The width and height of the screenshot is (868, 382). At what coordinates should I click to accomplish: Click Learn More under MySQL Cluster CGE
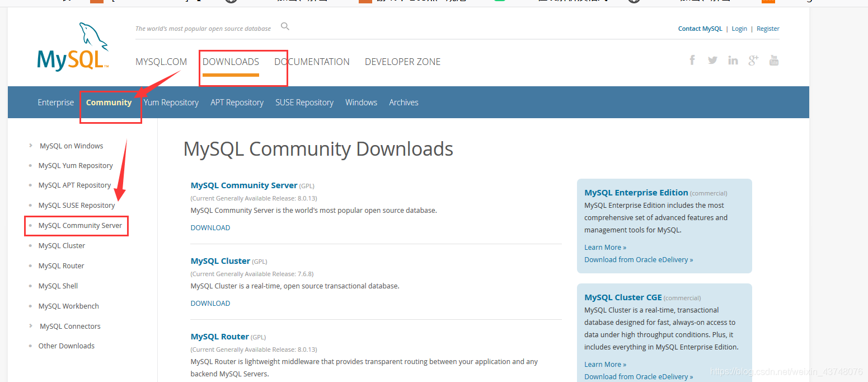tap(605, 364)
